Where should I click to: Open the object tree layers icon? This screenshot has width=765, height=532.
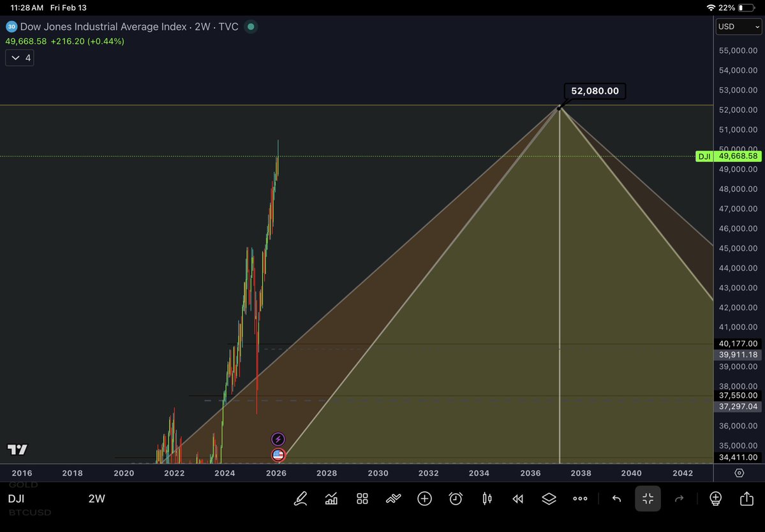[x=549, y=498]
